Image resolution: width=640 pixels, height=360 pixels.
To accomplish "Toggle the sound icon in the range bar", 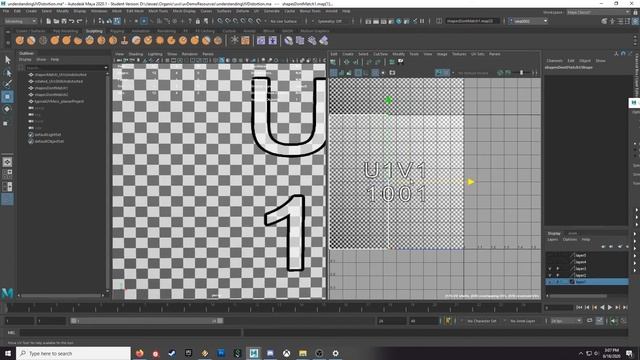I will [x=613, y=321].
